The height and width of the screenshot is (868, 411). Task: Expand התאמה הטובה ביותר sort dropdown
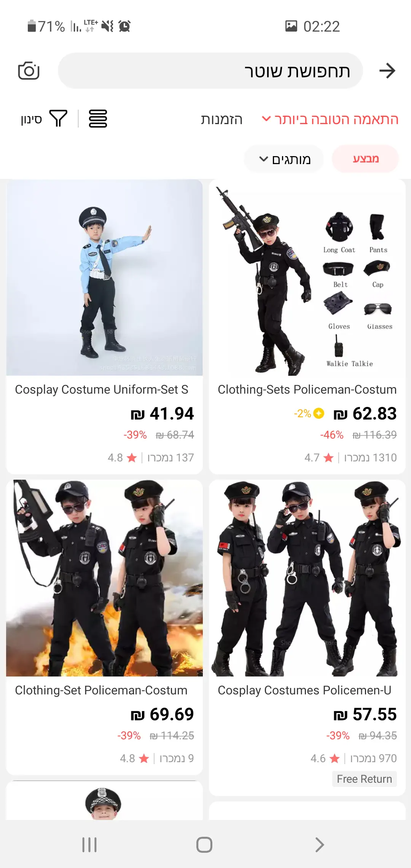pyautogui.click(x=330, y=119)
